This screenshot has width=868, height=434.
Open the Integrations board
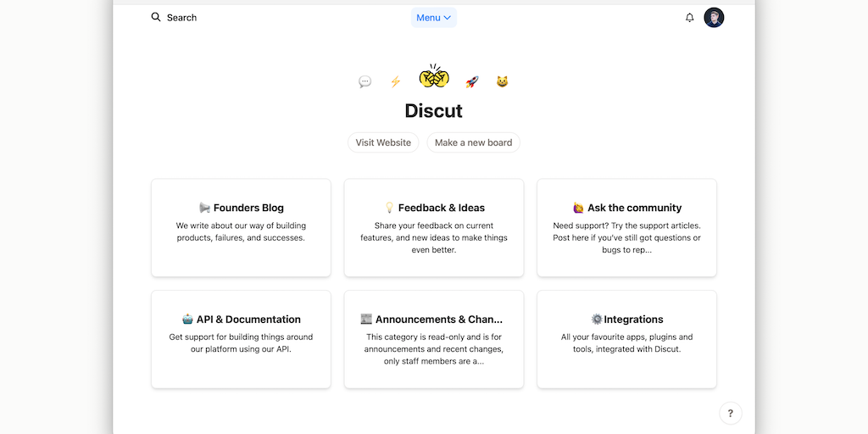[x=626, y=339]
